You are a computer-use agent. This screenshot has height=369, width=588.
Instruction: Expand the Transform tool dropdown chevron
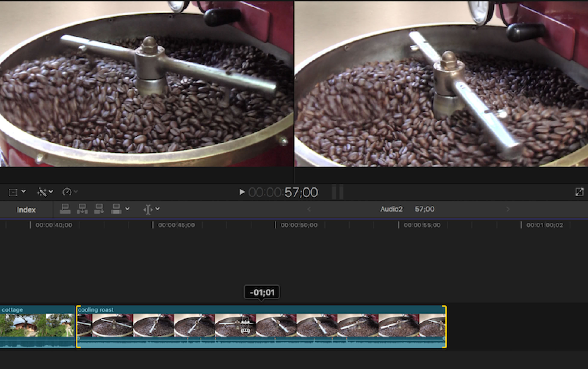24,191
